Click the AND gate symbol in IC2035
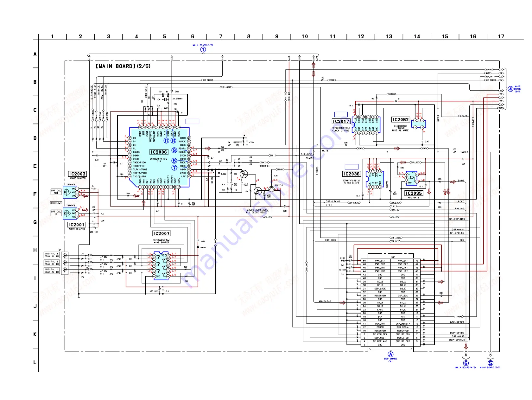 [x=411, y=178]
